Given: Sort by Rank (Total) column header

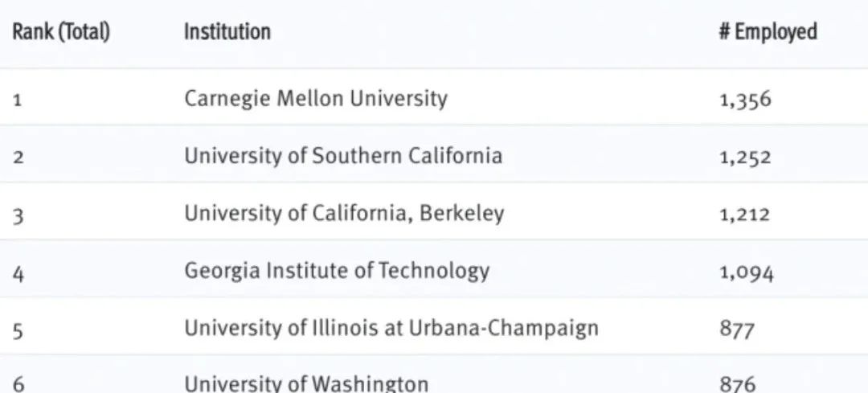Looking at the screenshot, I should (61, 32).
